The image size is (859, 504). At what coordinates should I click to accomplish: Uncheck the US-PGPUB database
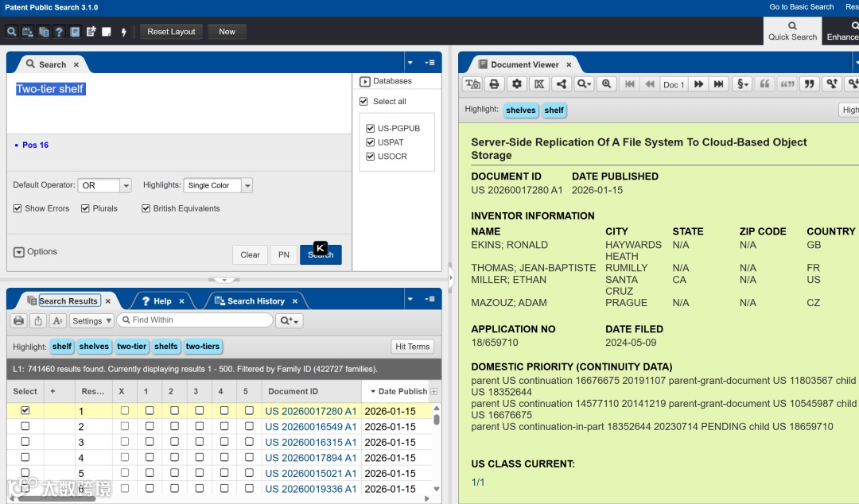point(370,128)
